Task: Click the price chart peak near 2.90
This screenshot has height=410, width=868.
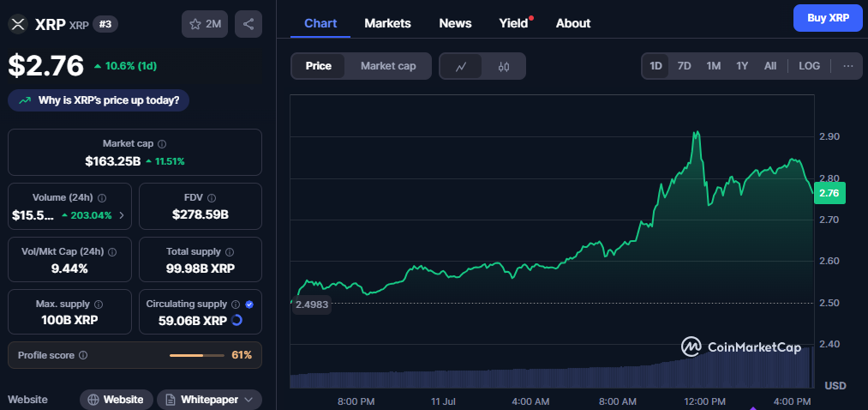Action: (697, 133)
